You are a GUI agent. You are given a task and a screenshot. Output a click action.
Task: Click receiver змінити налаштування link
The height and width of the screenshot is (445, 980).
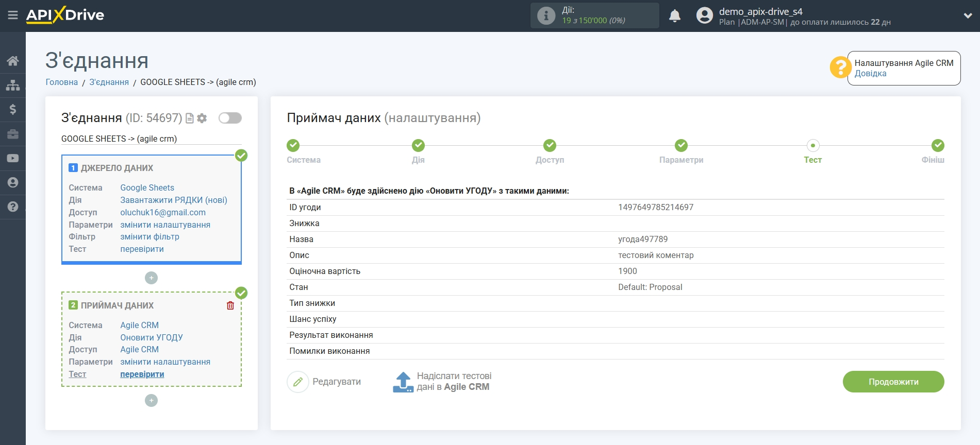165,362
